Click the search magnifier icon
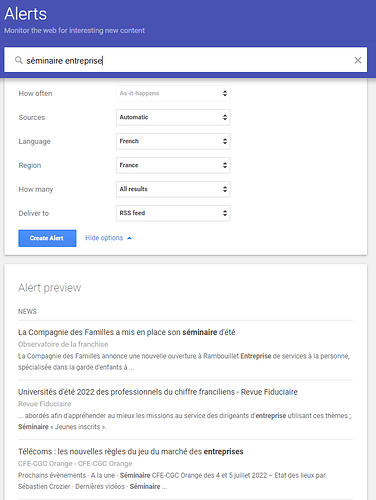The height and width of the screenshot is (500, 376). pyautogui.click(x=19, y=60)
